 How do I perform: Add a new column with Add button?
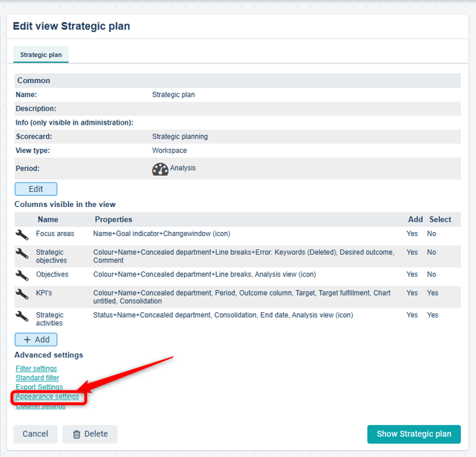[x=36, y=340]
